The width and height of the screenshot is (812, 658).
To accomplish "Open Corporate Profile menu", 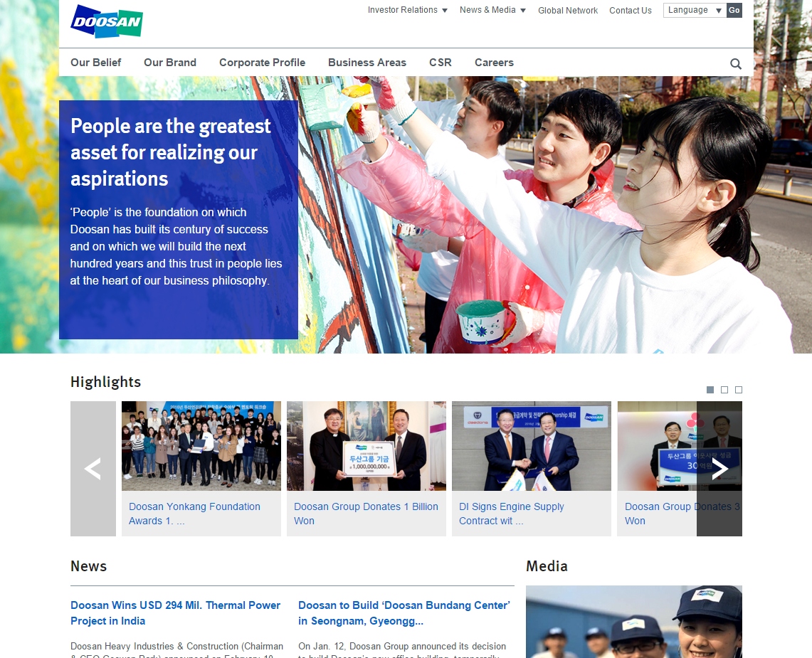I will point(262,63).
